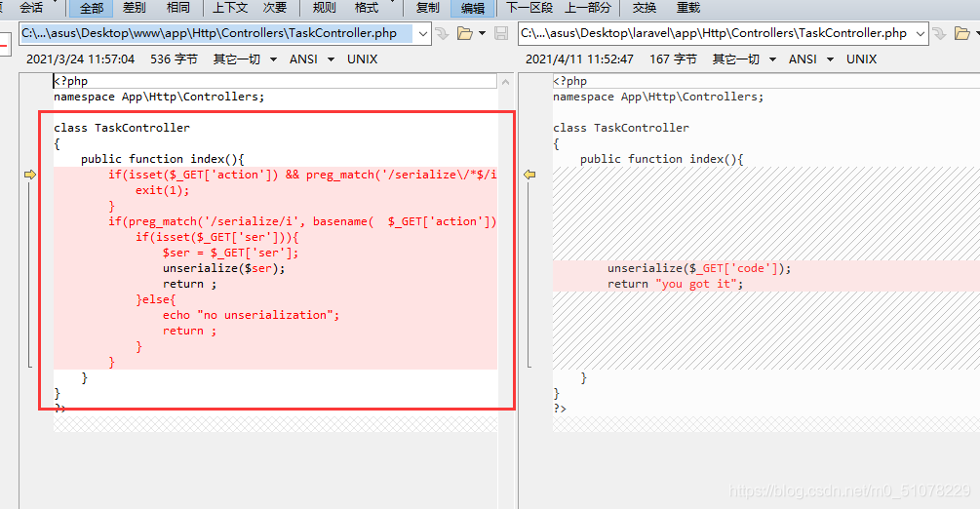980x509 pixels.
Task: Toggle the 相同 same-lines view
Action: tap(178, 8)
